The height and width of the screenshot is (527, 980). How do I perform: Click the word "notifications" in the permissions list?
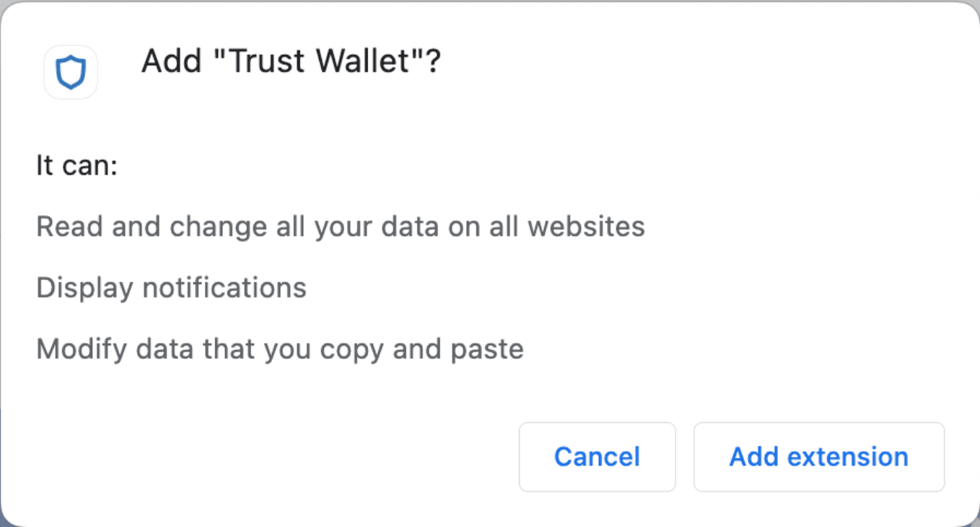coord(224,288)
